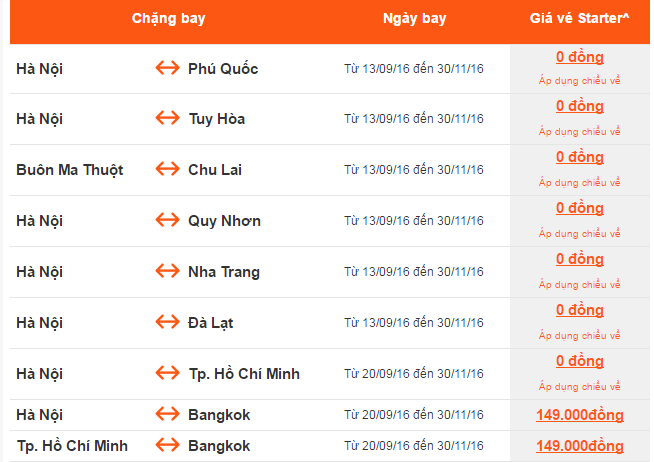Click the arrow icon for Hà Nội–Quy Nhơn
The width and height of the screenshot is (654, 462).
167,221
